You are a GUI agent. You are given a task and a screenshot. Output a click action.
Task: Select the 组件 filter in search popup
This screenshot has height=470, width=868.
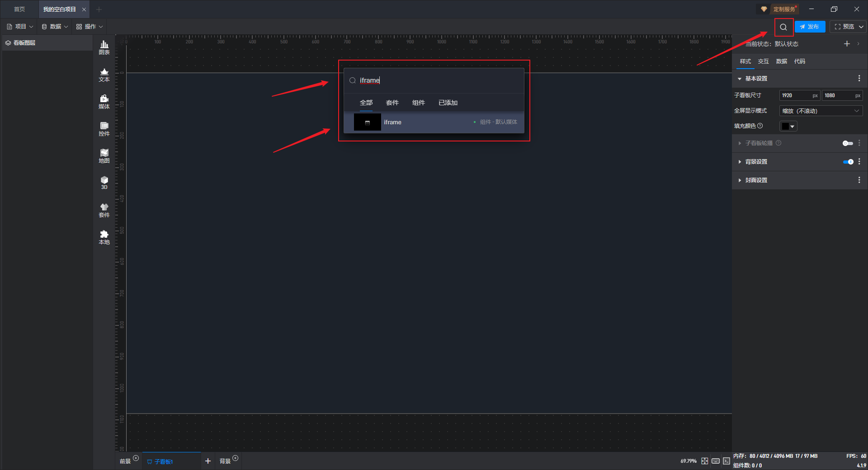coord(419,103)
